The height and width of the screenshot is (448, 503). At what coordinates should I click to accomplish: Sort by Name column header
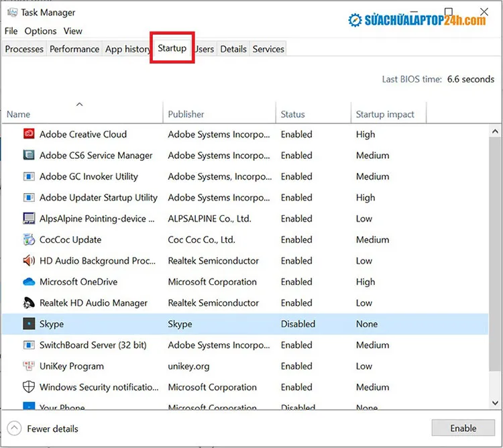coord(19,115)
